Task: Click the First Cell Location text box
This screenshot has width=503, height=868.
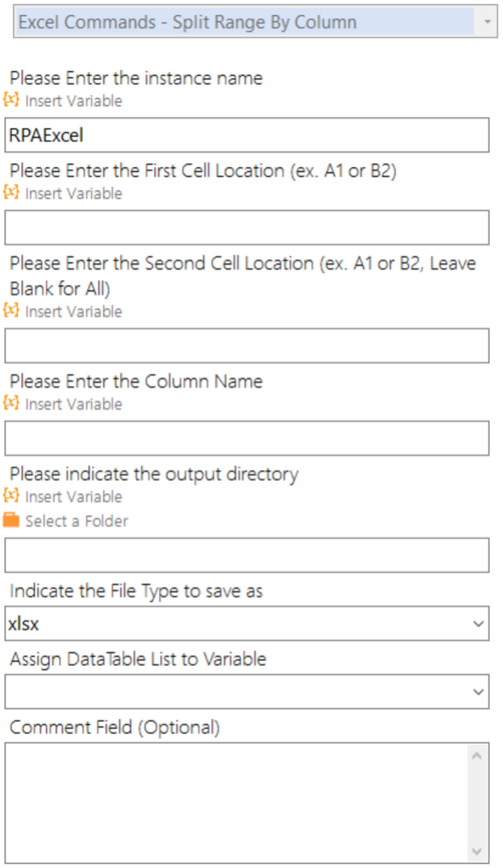Action: coord(247,227)
